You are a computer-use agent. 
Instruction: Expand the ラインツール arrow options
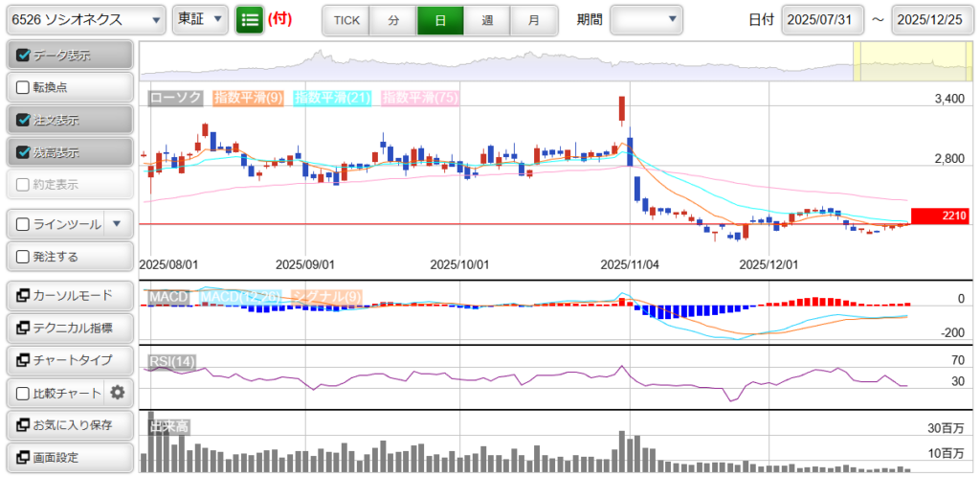tap(117, 224)
